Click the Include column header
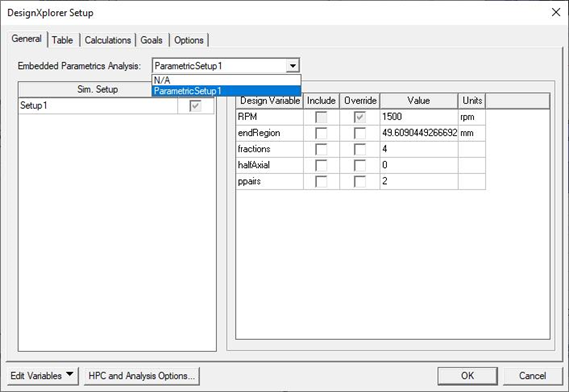The image size is (569, 392). click(321, 101)
